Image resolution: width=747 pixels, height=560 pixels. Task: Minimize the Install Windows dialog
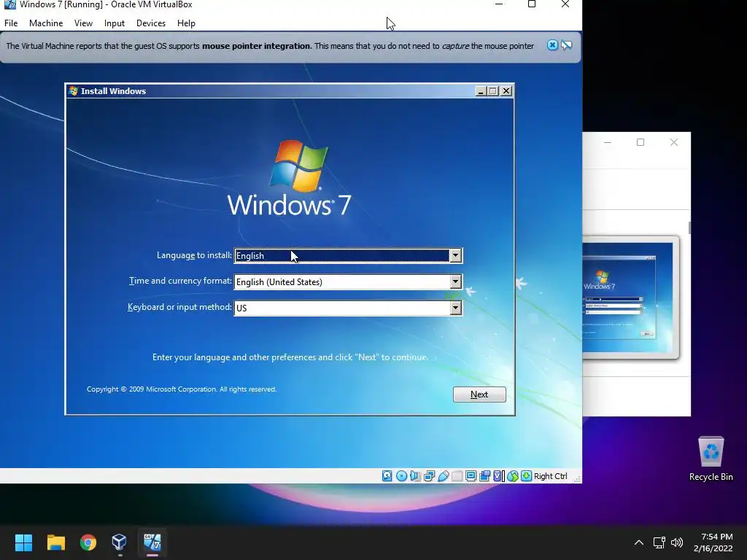(481, 91)
